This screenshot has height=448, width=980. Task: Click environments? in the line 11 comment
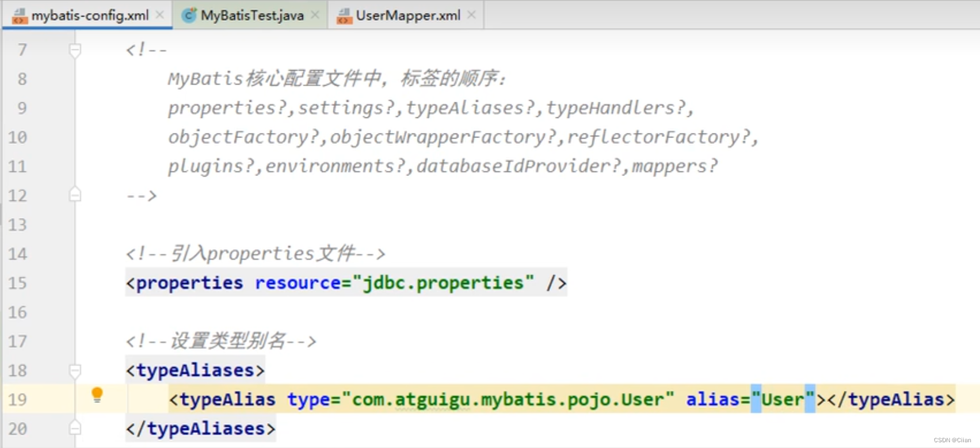point(335,167)
